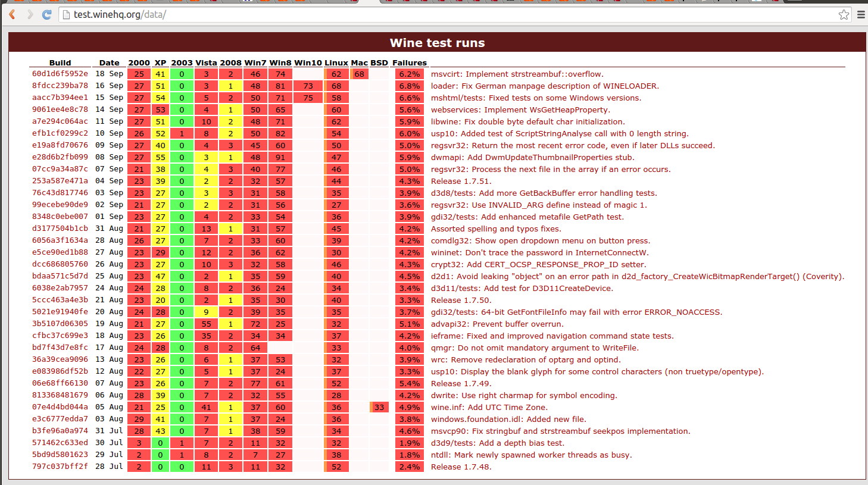Open commit 'loader: Fix German manpage description of WINELOADER.'
868x485 pixels.
(545, 86)
